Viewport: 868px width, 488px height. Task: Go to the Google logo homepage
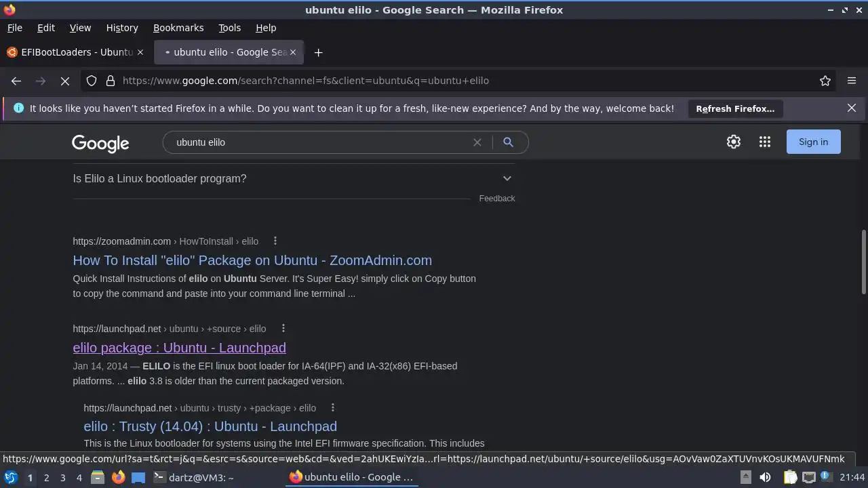point(100,143)
